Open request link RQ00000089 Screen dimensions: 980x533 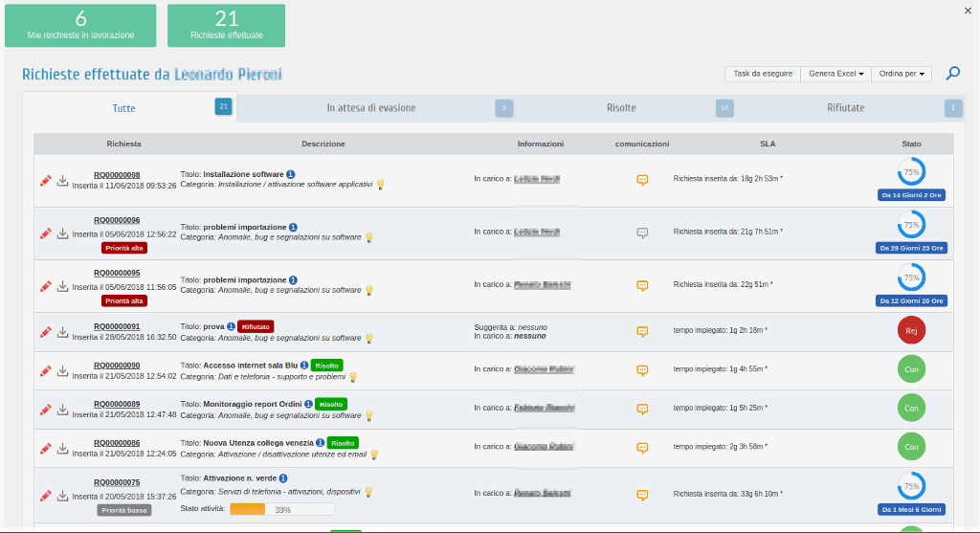117,404
